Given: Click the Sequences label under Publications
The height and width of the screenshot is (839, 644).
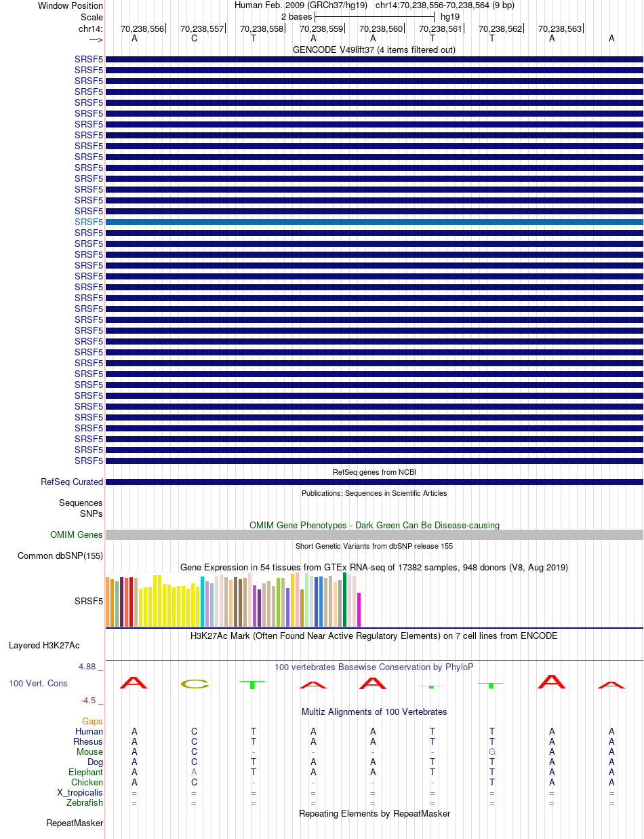Looking at the screenshot, I should click(x=81, y=503).
